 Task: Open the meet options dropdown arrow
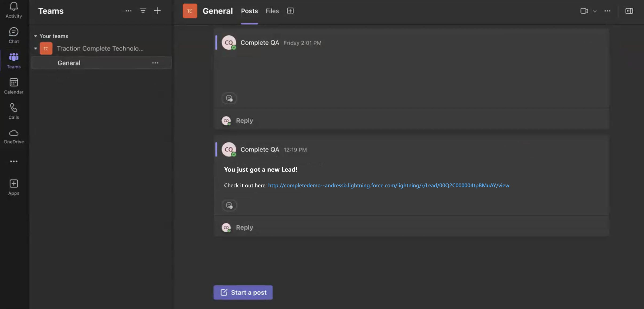pyautogui.click(x=595, y=11)
